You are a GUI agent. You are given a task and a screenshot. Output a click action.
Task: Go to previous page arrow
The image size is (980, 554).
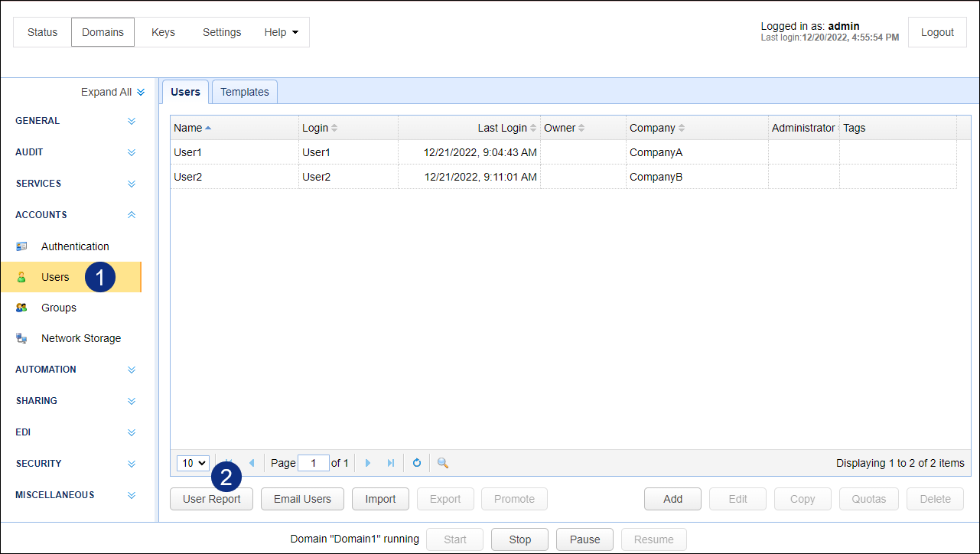point(252,463)
